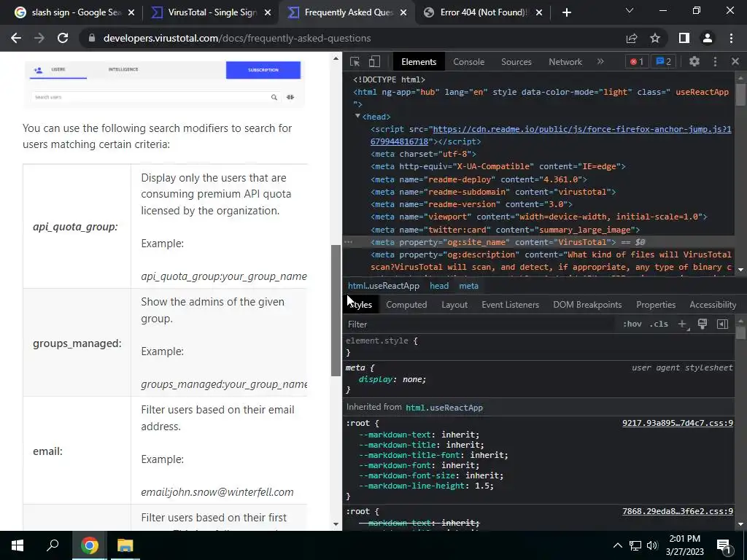Toggle the rendering emulations paintbrush icon

tap(703, 324)
